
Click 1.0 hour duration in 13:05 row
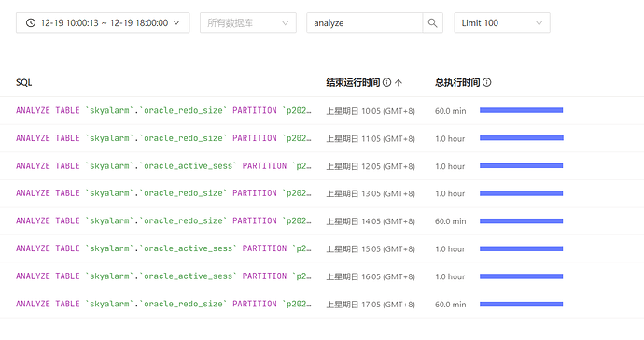450,193
